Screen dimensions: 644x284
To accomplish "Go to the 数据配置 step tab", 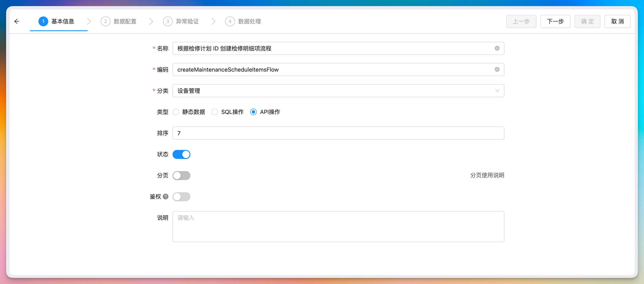I will [125, 22].
